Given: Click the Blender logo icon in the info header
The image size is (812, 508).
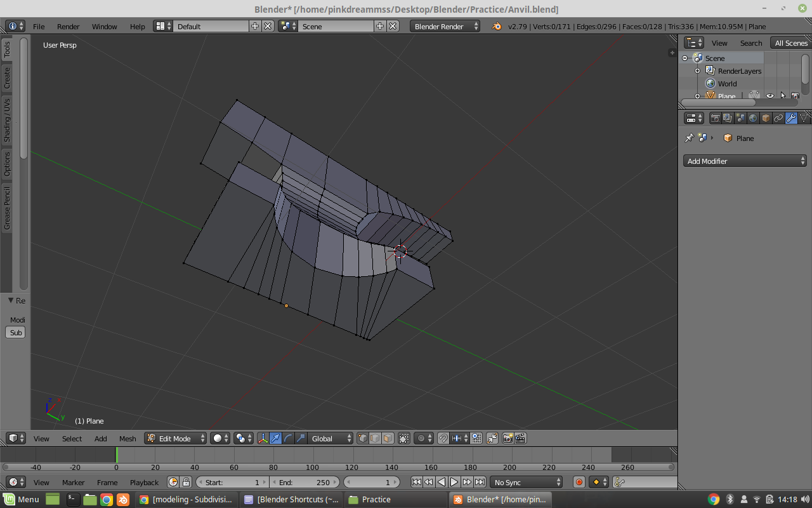Looking at the screenshot, I should pos(497,26).
